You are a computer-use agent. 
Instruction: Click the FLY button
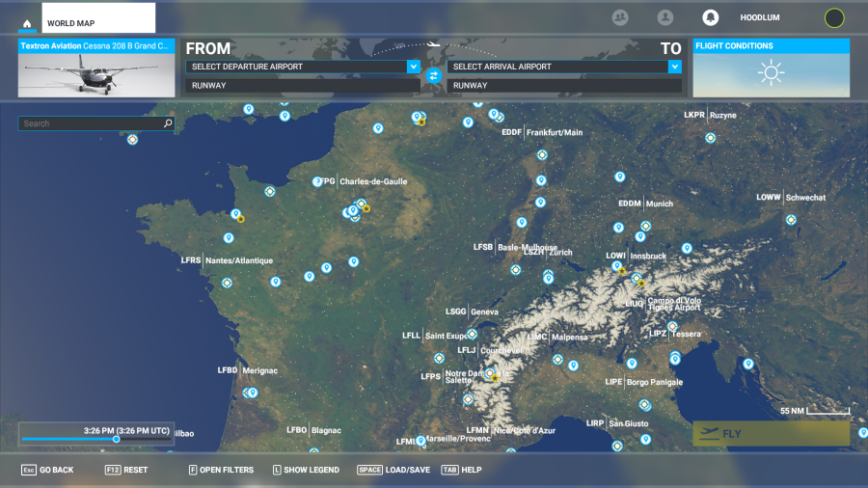(772, 434)
